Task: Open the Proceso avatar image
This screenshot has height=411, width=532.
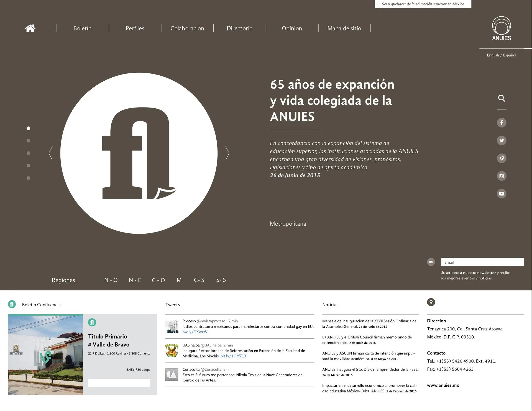Action: coord(172,326)
